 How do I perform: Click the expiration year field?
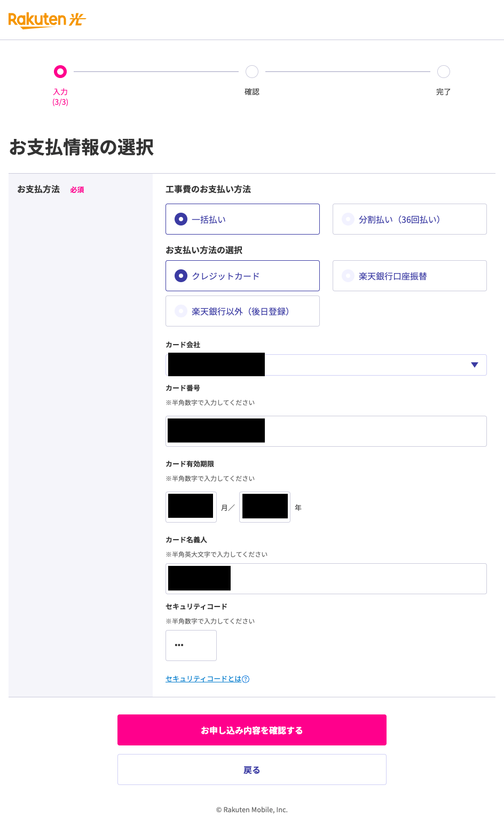point(265,507)
